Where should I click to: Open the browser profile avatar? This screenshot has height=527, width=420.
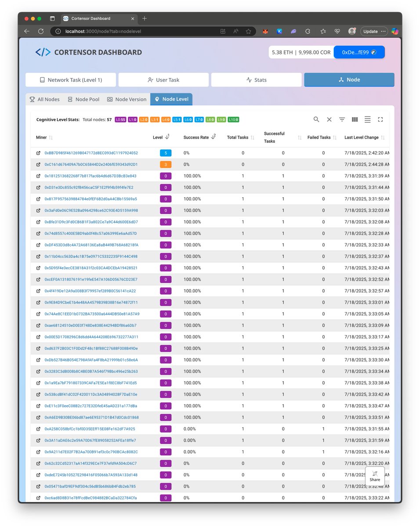352,31
